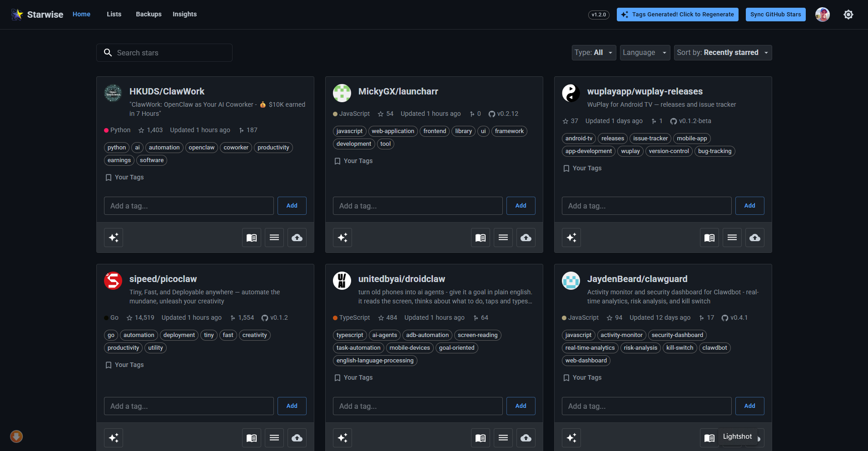Screen dimensions: 868x451
Task: Click the v0.4.1 release label on clawguard
Action: 734,317
